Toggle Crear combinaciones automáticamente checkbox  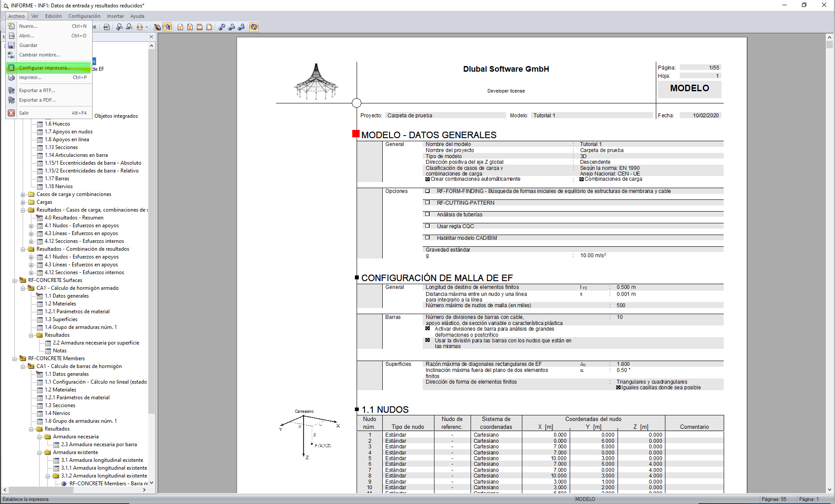tap(428, 179)
